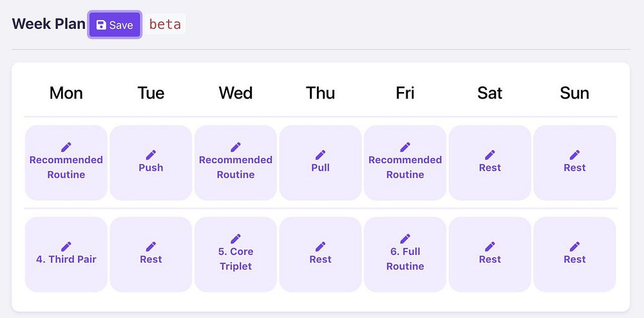This screenshot has width=644, height=318.
Task: Save the week plan
Action: [x=115, y=25]
